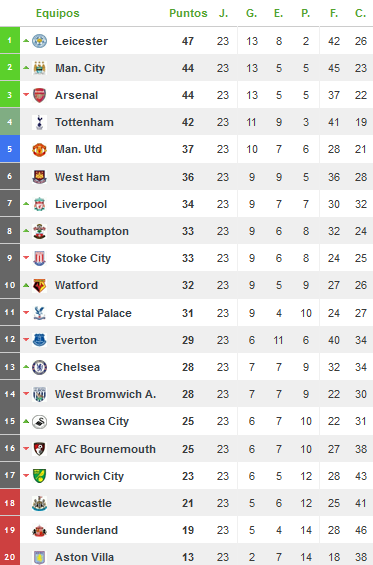
Task: Click the Watford yellow crest icon
Action: click(x=39, y=285)
